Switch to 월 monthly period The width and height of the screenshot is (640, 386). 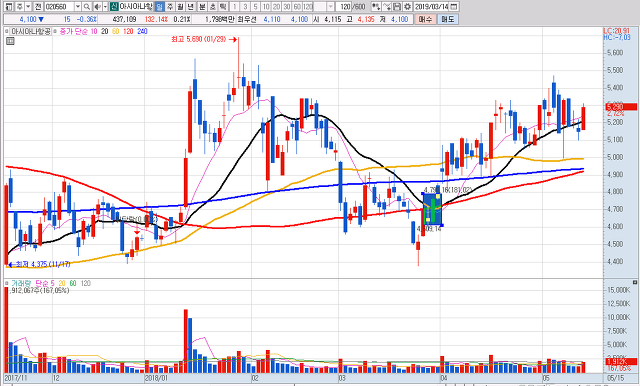click(x=180, y=7)
